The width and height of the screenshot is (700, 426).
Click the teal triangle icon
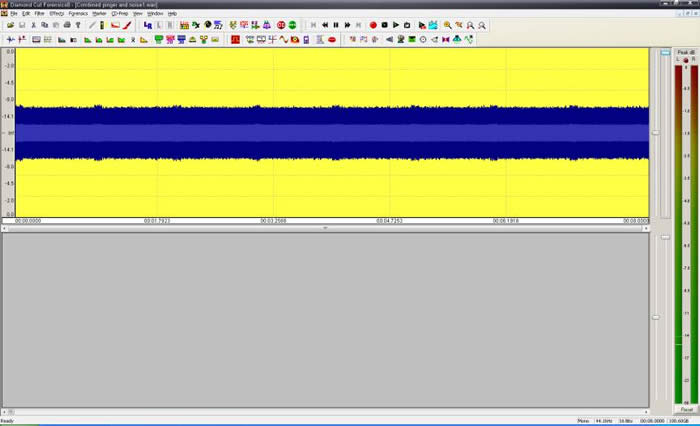coord(457,40)
